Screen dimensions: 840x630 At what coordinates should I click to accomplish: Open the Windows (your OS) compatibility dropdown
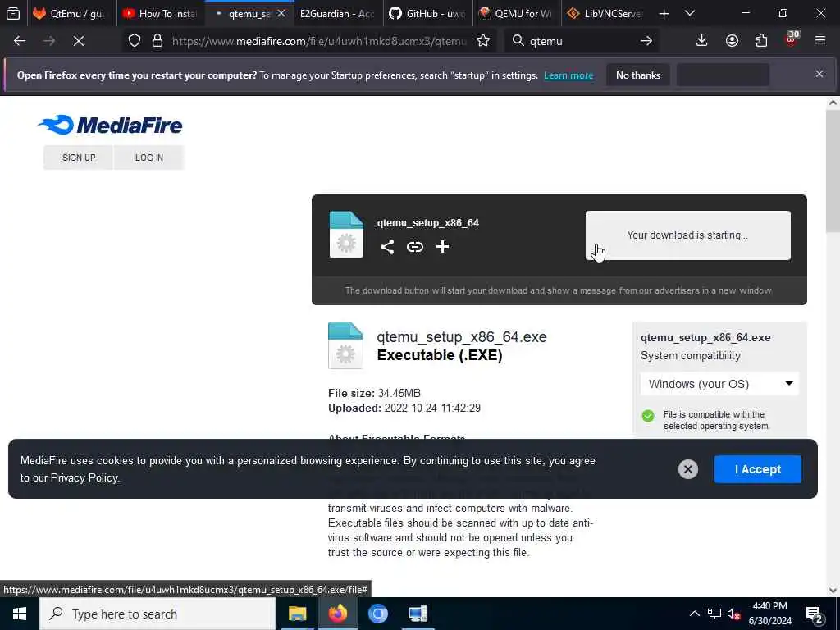point(719,384)
